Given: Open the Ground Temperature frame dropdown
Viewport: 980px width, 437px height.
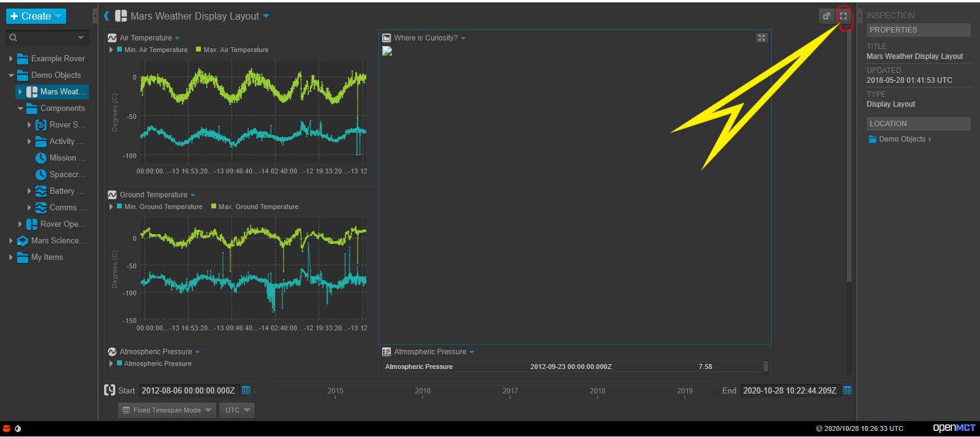Looking at the screenshot, I should (193, 195).
